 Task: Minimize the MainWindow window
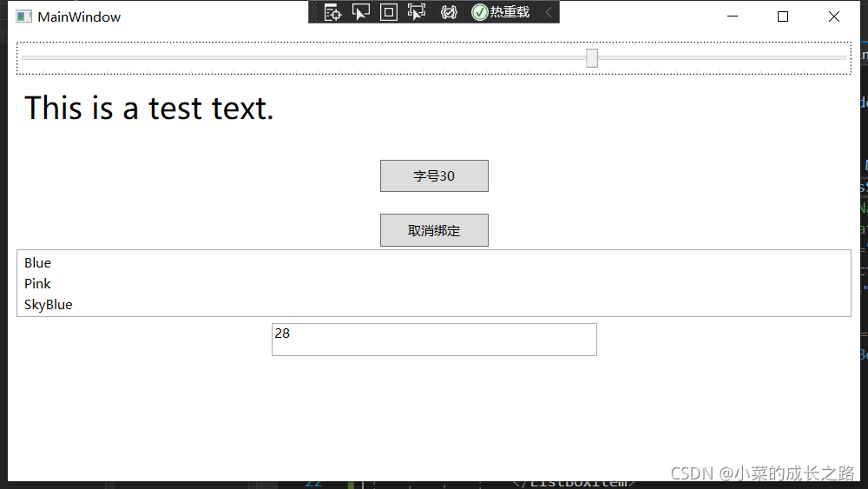(733, 17)
